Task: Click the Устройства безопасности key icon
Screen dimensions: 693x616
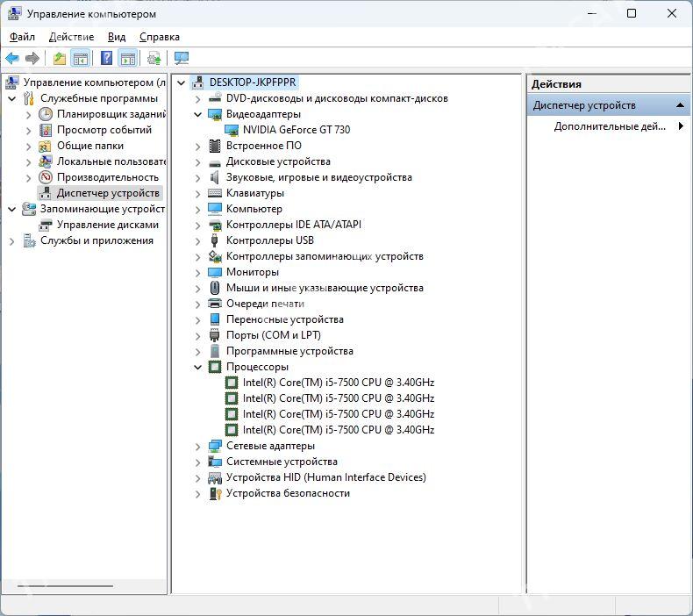Action: click(x=215, y=493)
